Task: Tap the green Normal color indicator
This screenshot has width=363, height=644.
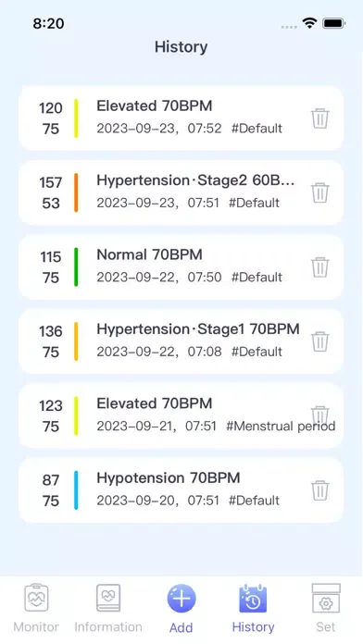Action: coord(76,267)
